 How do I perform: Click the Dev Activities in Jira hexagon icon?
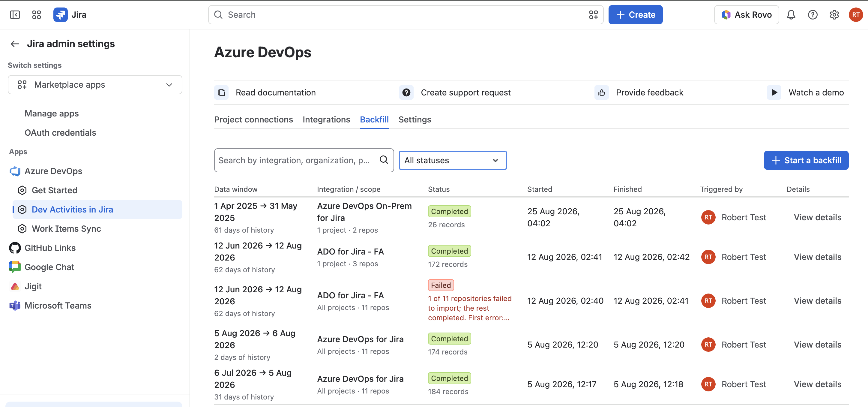click(22, 210)
